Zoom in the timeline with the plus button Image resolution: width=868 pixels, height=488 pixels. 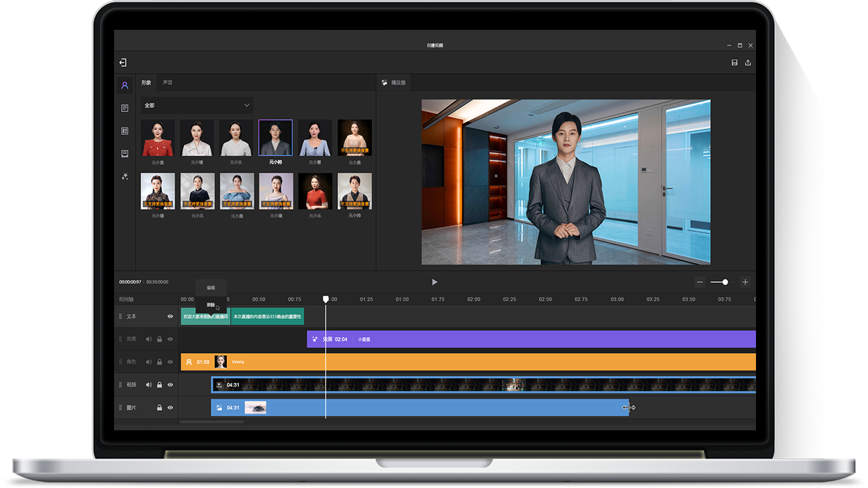point(745,282)
